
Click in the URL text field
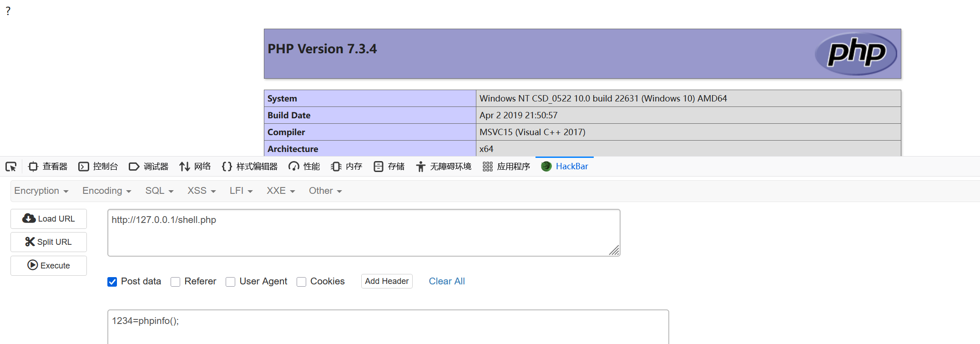pyautogui.click(x=363, y=233)
